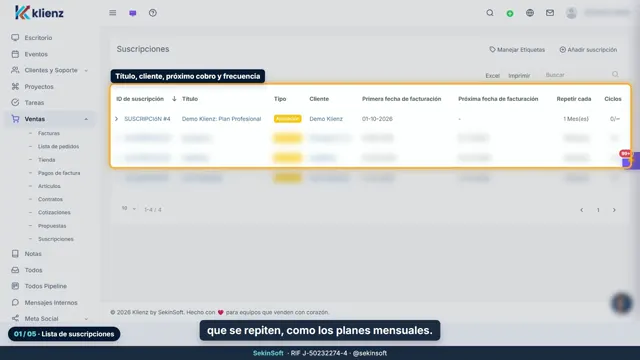
Task: Open the top-bar search magnifier icon
Action: pyautogui.click(x=490, y=13)
